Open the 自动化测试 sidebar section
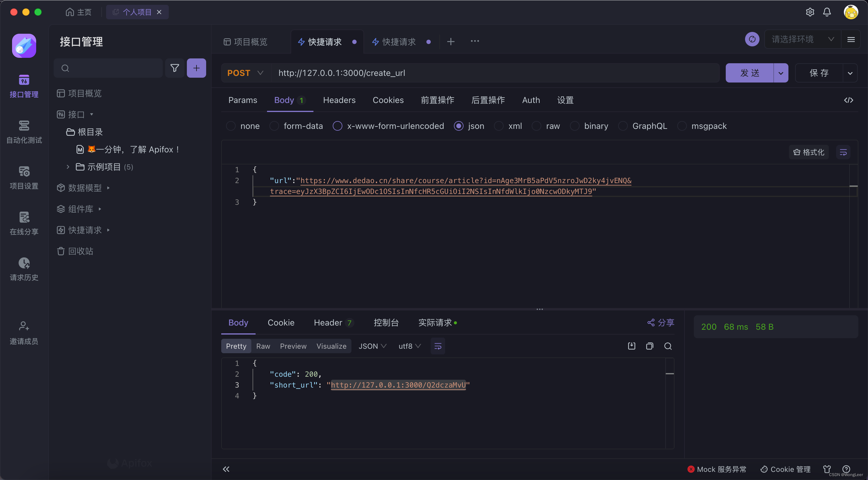Screen dimensions: 868x480 pyautogui.click(x=24, y=132)
